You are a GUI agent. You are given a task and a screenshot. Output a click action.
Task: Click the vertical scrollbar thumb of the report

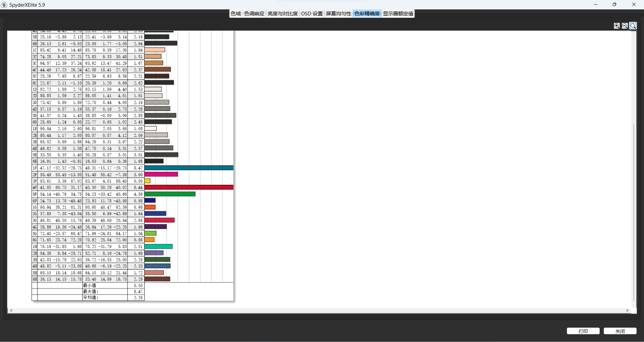(634, 211)
